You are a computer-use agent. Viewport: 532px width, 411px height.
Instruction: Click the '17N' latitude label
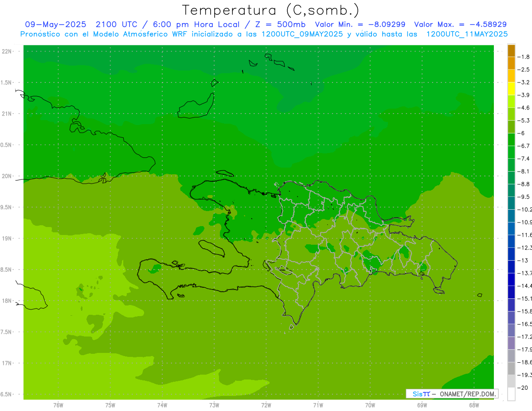tap(7, 363)
